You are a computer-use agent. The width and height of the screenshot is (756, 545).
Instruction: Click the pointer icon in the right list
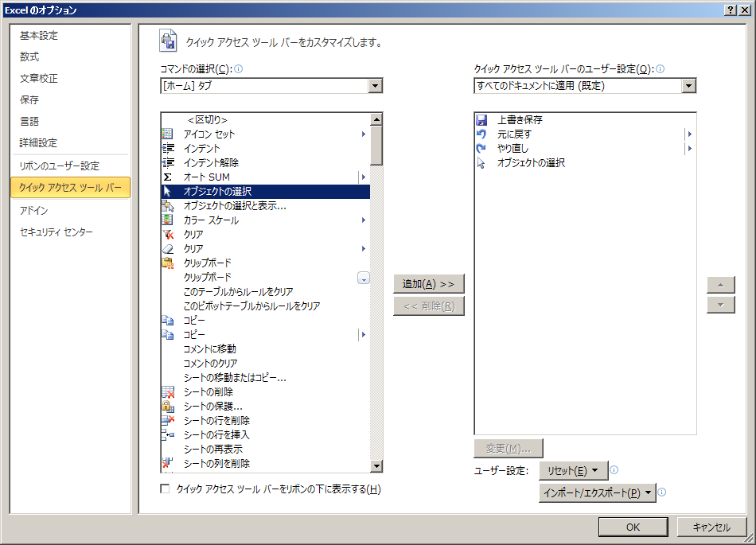tap(481, 163)
